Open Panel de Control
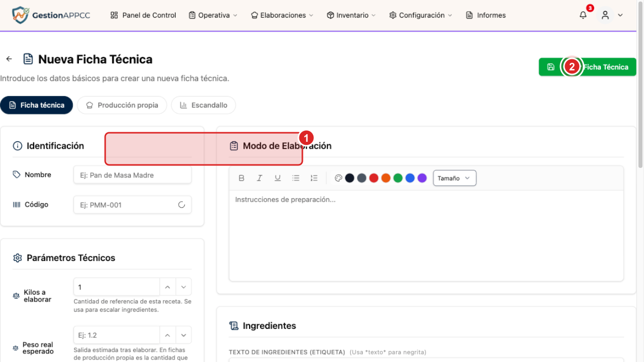The image size is (644, 362). pos(143,15)
